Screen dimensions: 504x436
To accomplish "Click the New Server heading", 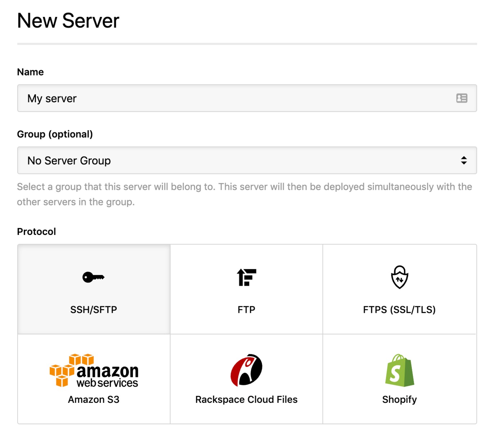I will [68, 21].
